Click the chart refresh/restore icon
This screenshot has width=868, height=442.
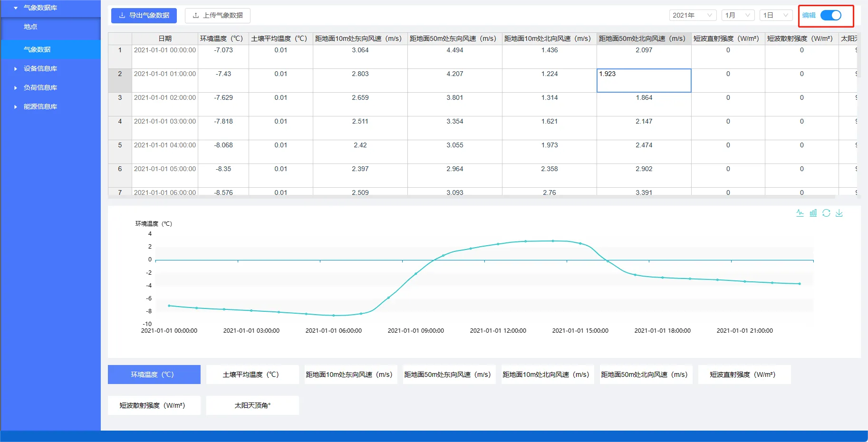826,213
